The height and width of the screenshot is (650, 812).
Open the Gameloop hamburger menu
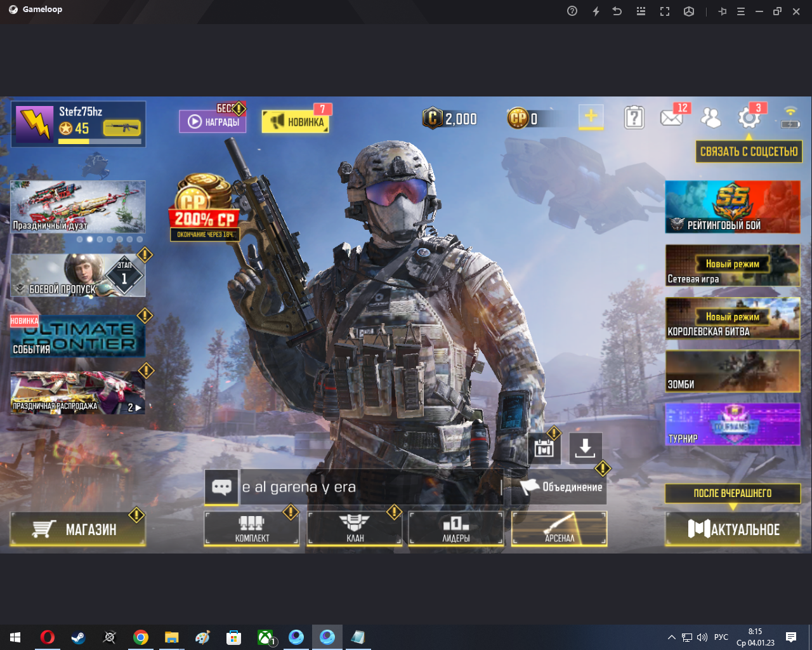coord(740,11)
